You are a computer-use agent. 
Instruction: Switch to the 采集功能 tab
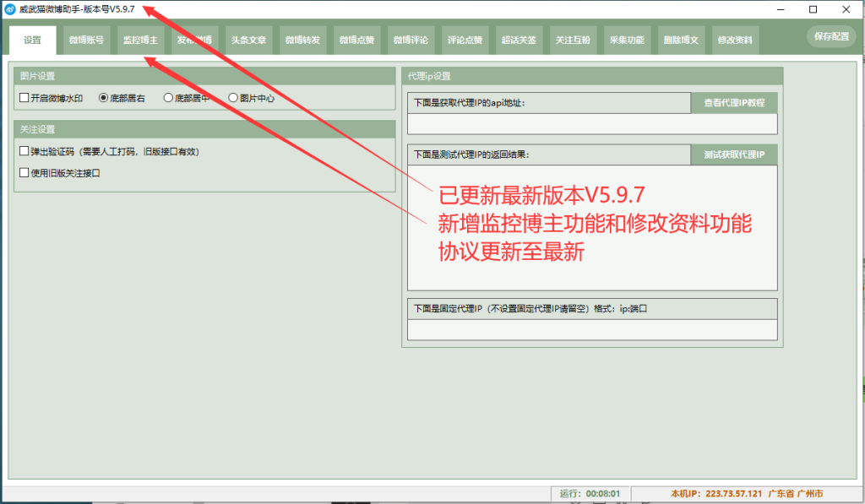(x=627, y=41)
